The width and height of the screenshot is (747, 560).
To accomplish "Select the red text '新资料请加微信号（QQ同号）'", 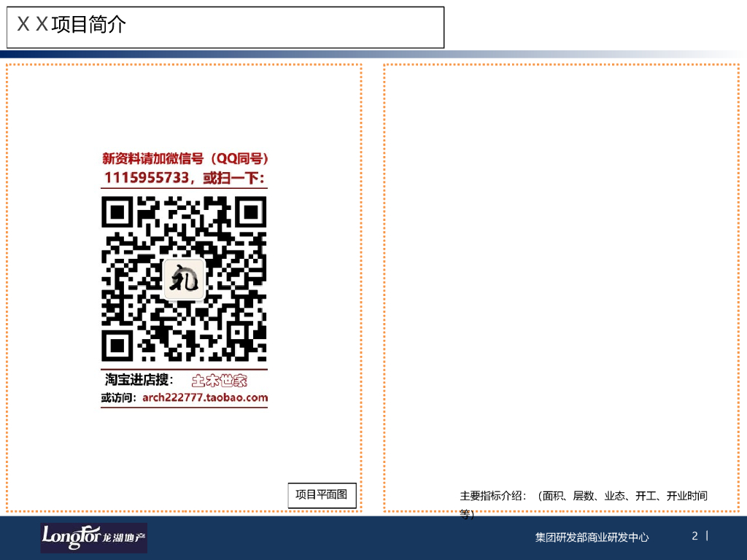I will [185, 158].
